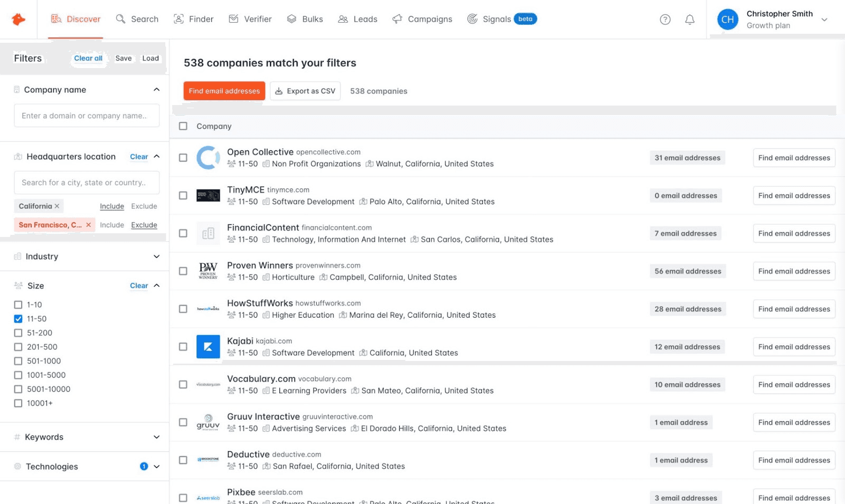Go to the Leads tab
845x504 pixels.
click(358, 19)
